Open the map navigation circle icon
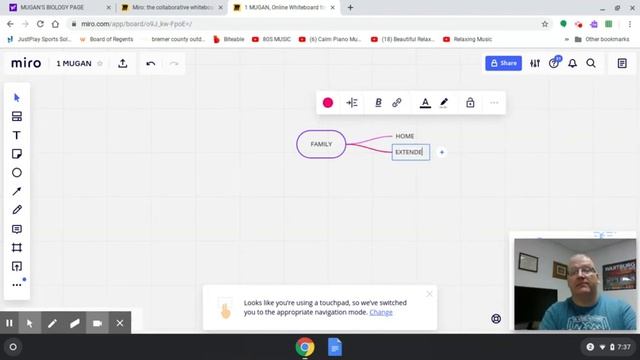The image size is (640, 360). [496, 319]
